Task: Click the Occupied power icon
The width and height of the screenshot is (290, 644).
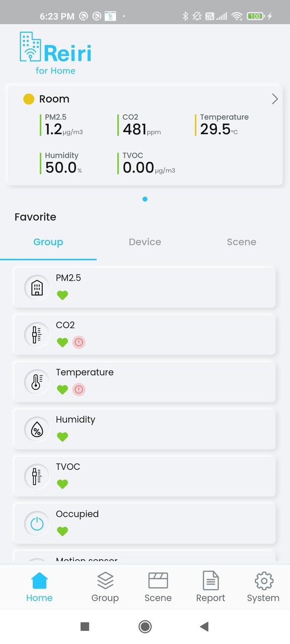Action: pyautogui.click(x=36, y=524)
